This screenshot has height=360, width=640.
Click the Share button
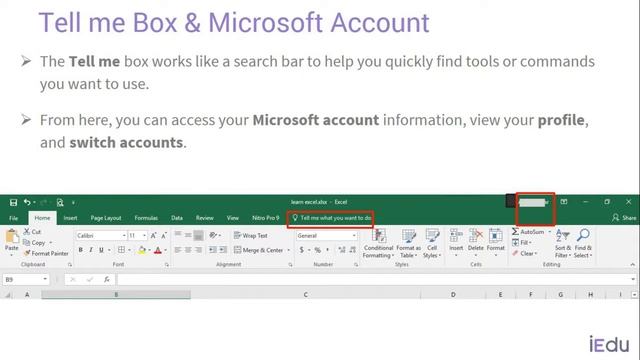pos(624,218)
